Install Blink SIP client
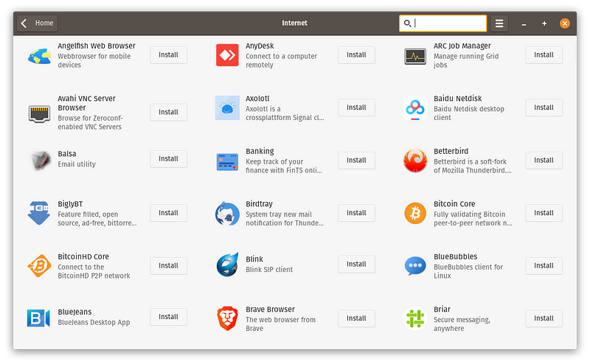The image size is (590, 364). 356,264
